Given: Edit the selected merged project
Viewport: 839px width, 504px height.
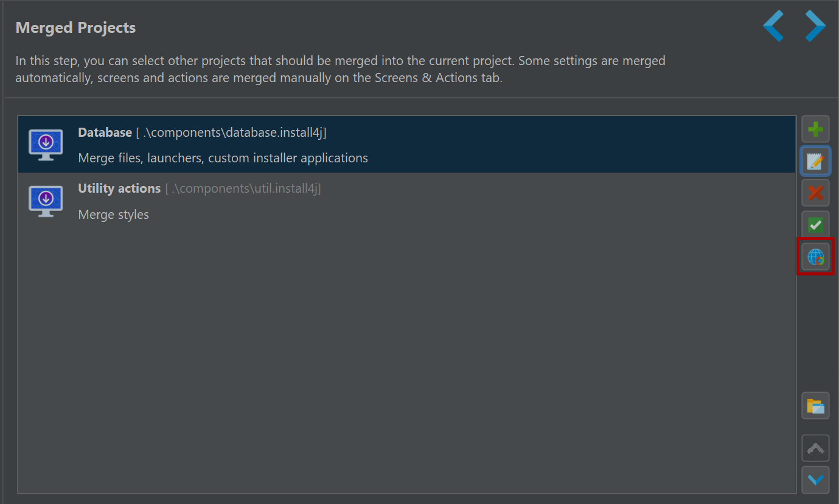Looking at the screenshot, I should pyautogui.click(x=815, y=161).
